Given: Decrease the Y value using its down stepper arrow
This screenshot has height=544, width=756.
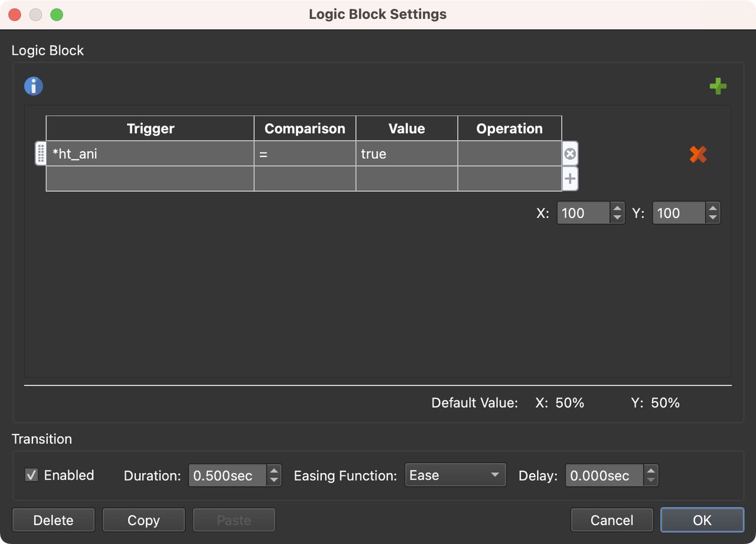Looking at the screenshot, I should point(713,217).
